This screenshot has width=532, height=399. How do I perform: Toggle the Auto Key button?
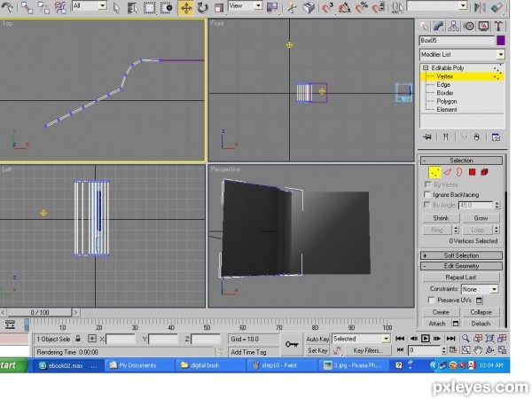point(317,339)
